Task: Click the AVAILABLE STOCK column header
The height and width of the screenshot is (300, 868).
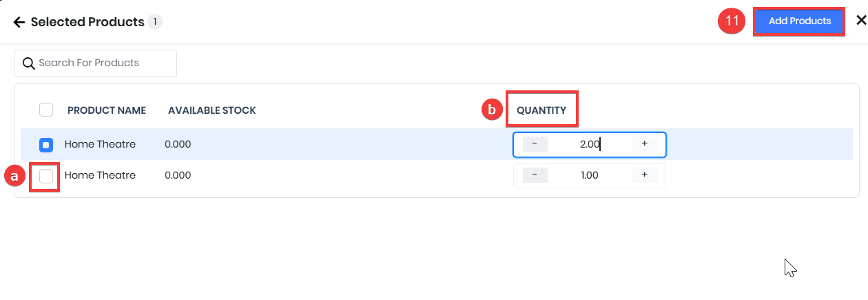Action: [211, 110]
